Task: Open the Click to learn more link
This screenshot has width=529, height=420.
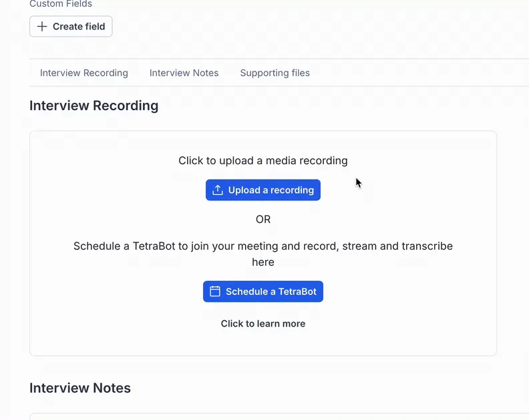Action: click(263, 324)
